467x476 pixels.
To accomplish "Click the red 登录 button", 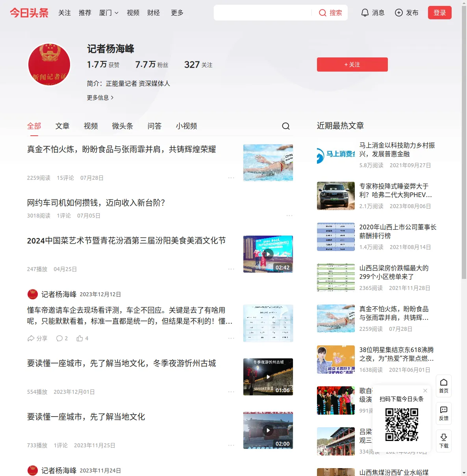I will coord(440,13).
